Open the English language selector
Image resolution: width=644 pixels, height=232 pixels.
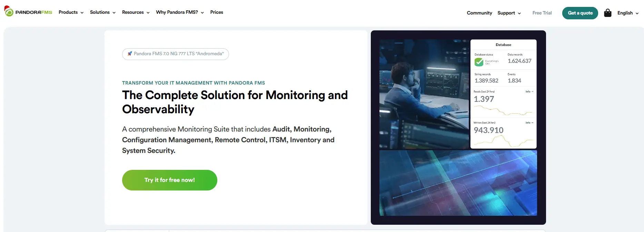click(x=628, y=13)
